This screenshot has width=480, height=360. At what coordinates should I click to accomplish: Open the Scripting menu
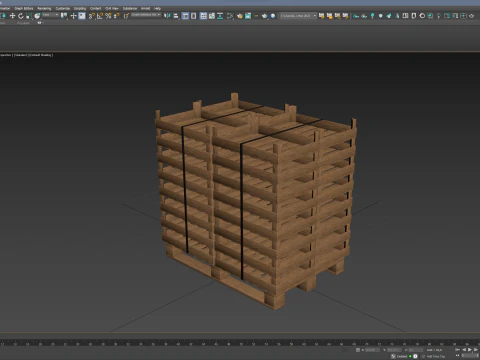pos(80,8)
